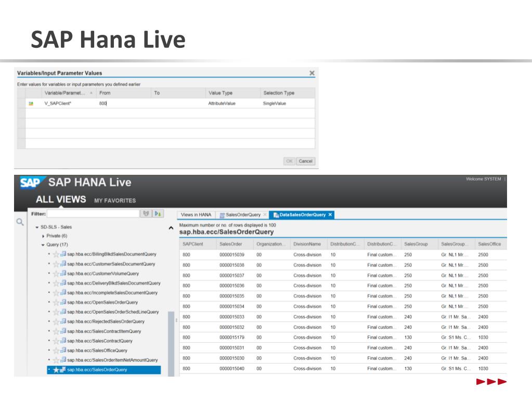Click view icon of highlighted SalesOrderQuery
The width and height of the screenshot is (532, 399).
point(63,369)
